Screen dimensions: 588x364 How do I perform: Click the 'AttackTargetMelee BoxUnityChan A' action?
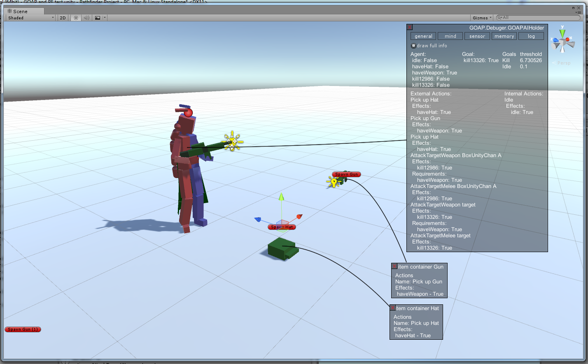pyautogui.click(x=453, y=186)
